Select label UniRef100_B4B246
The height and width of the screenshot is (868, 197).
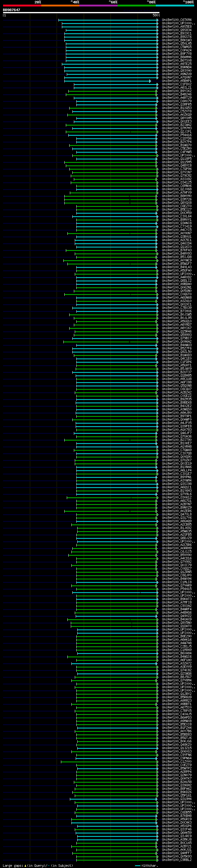(176, 94)
